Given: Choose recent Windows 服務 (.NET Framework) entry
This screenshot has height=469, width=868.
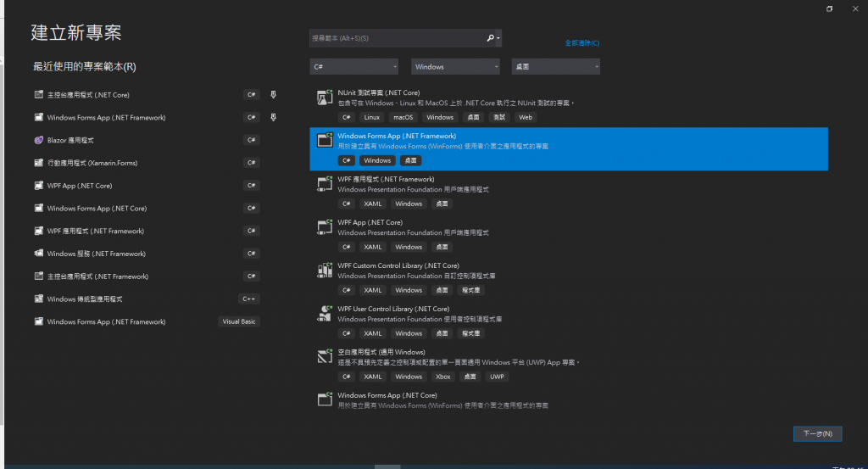Looking at the screenshot, I should [147, 254].
